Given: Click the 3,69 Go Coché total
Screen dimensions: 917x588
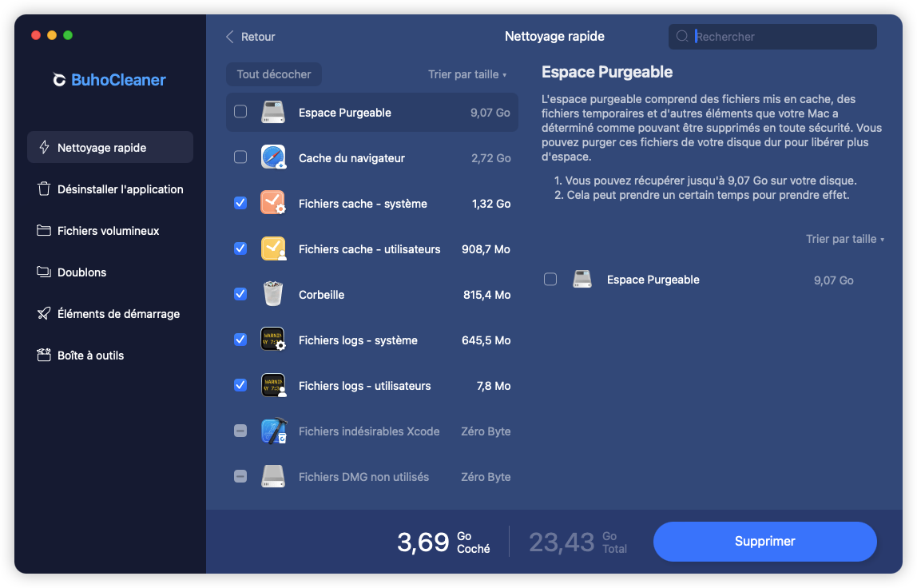Looking at the screenshot, I should pyautogui.click(x=443, y=542).
